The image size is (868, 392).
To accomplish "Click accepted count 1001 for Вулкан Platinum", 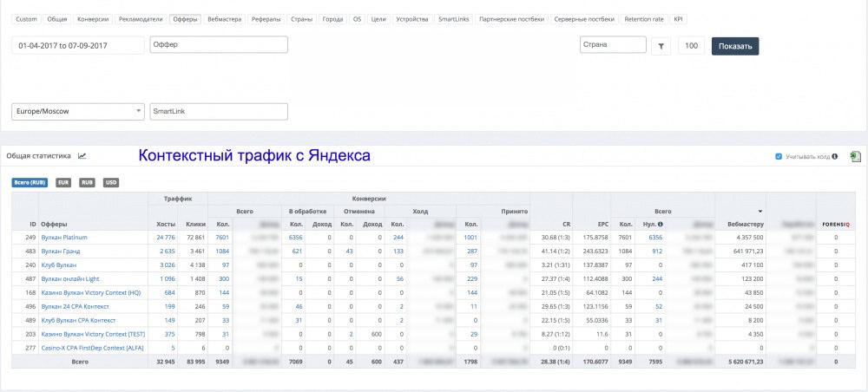I will click(x=470, y=237).
